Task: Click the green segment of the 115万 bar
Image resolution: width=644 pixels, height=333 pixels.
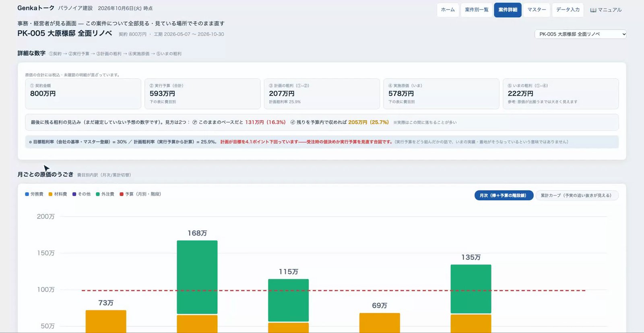Action: coord(289,300)
